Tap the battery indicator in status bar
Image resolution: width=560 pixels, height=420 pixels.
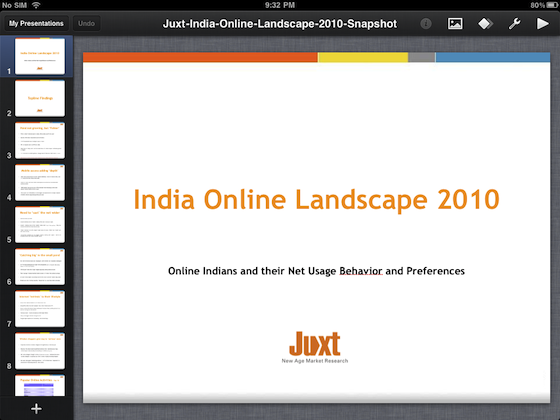pyautogui.click(x=552, y=5)
